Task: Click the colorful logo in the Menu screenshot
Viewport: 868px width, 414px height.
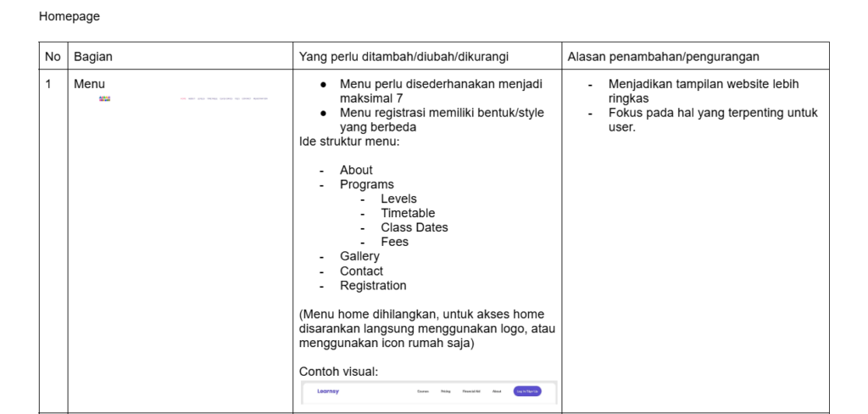Action: pyautogui.click(x=104, y=98)
